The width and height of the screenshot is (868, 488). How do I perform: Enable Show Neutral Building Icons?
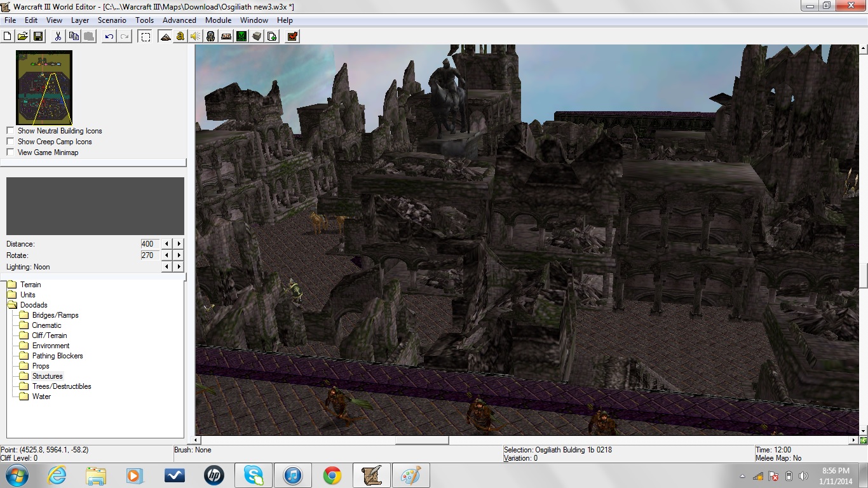10,131
